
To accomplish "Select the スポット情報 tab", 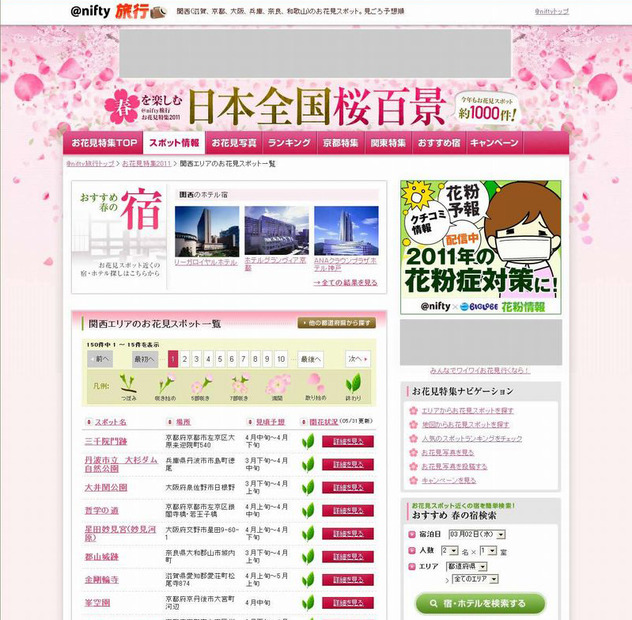I will coord(174,143).
